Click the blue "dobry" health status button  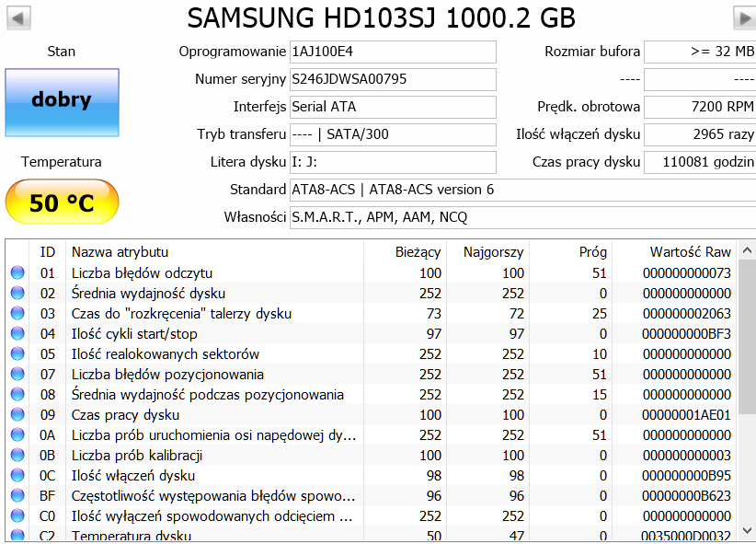click(62, 101)
